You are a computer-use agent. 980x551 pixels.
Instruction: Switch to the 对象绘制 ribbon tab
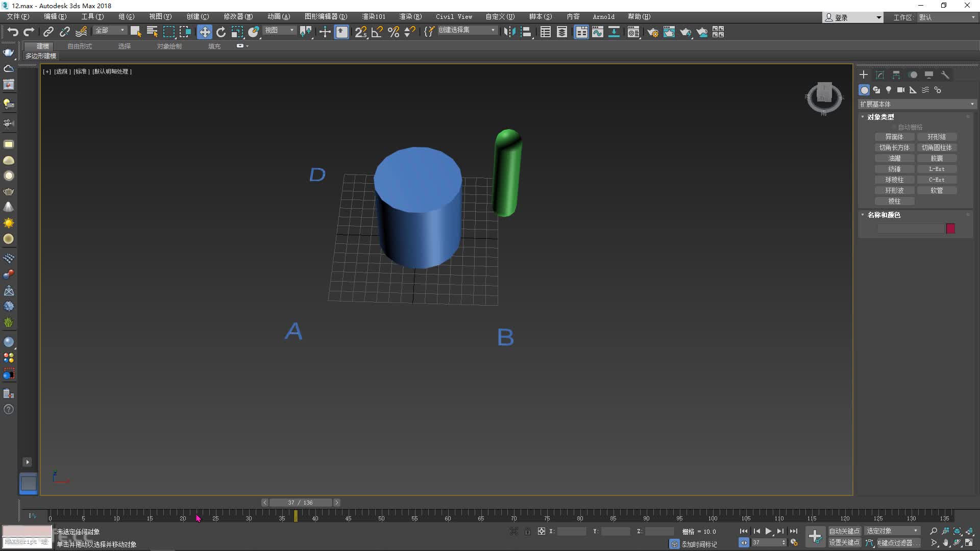point(169,46)
